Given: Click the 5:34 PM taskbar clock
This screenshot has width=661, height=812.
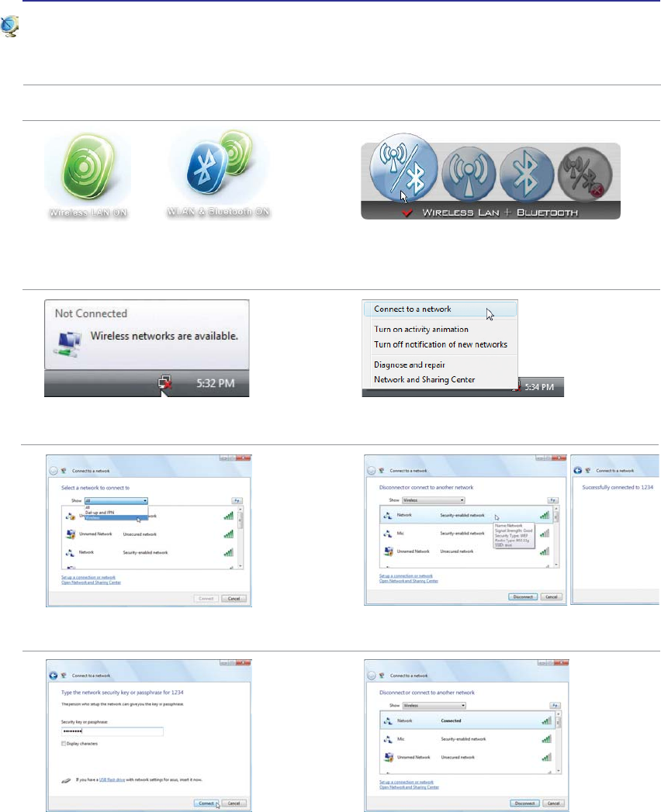Looking at the screenshot, I should (x=539, y=387).
